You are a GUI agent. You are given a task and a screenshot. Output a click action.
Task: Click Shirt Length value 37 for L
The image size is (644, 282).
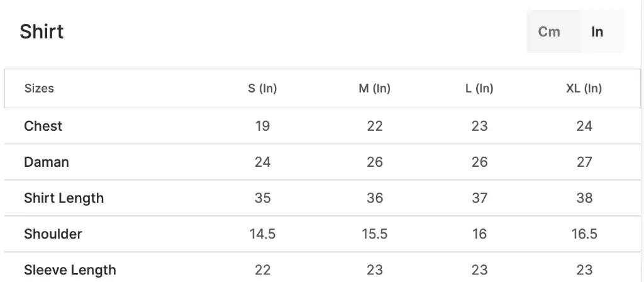(x=479, y=198)
